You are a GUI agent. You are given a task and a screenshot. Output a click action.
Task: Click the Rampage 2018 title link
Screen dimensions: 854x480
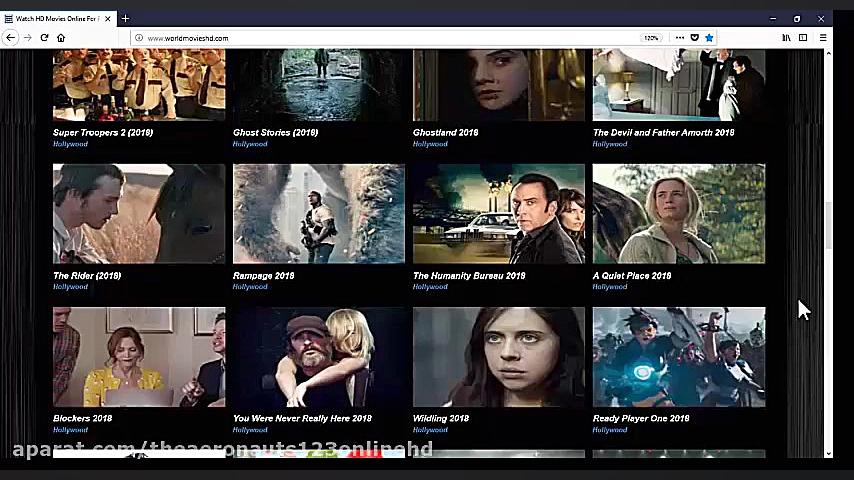tap(264, 276)
